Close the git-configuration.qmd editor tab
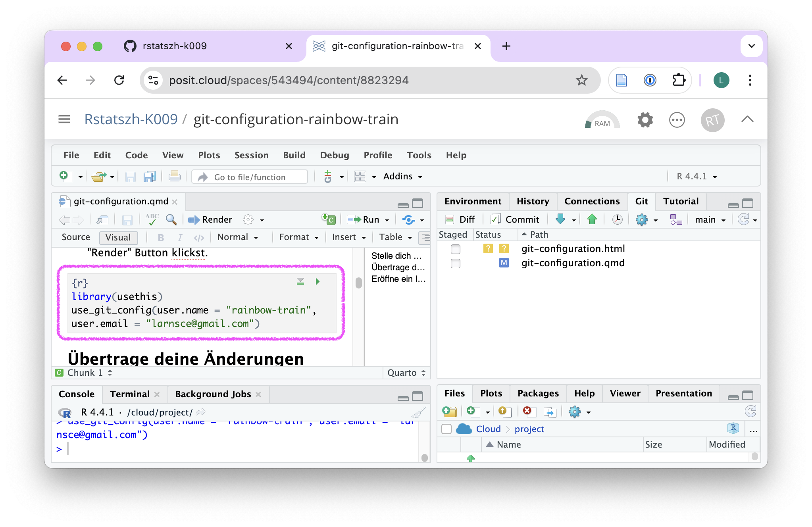 coord(175,202)
